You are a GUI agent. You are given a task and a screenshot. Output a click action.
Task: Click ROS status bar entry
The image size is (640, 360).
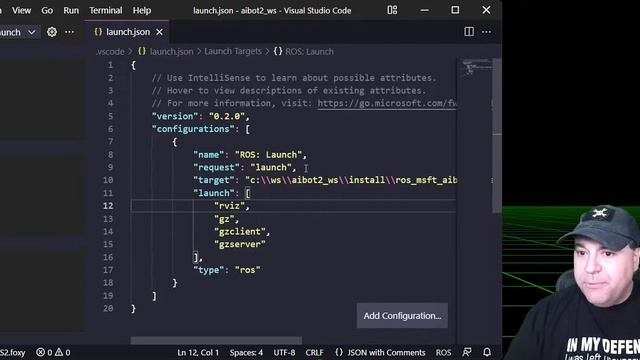pyautogui.click(x=443, y=352)
